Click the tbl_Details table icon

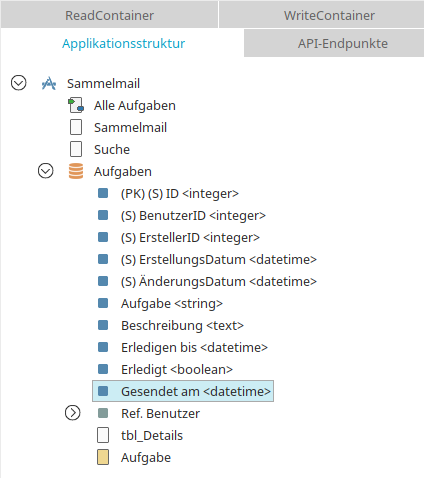point(103,435)
